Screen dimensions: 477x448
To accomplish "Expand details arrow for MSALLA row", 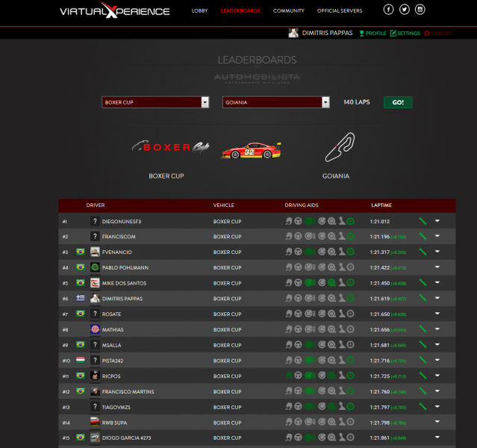I will click(x=437, y=344).
